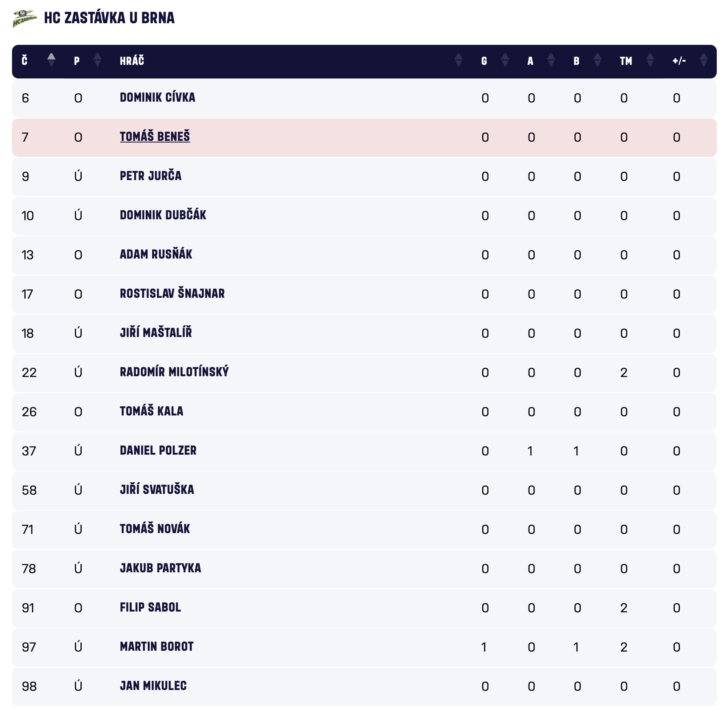The image size is (728, 714).
Task: Click the HRÁČ column header label
Action: (x=132, y=61)
